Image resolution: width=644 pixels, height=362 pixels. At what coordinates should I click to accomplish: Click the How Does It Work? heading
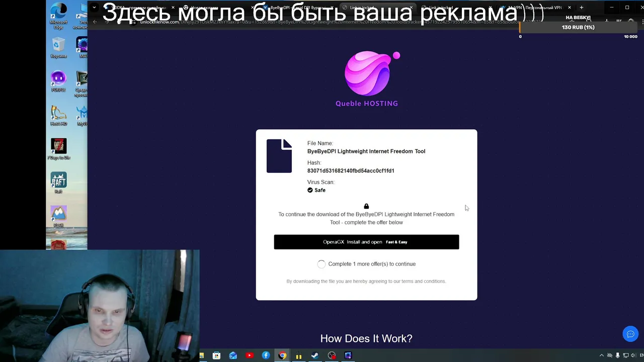point(366,339)
